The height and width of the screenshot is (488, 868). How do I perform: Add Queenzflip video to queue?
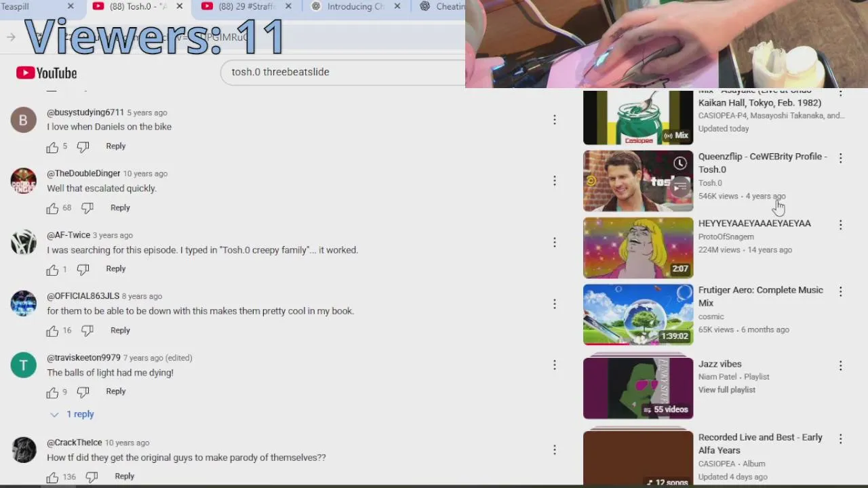tap(680, 188)
